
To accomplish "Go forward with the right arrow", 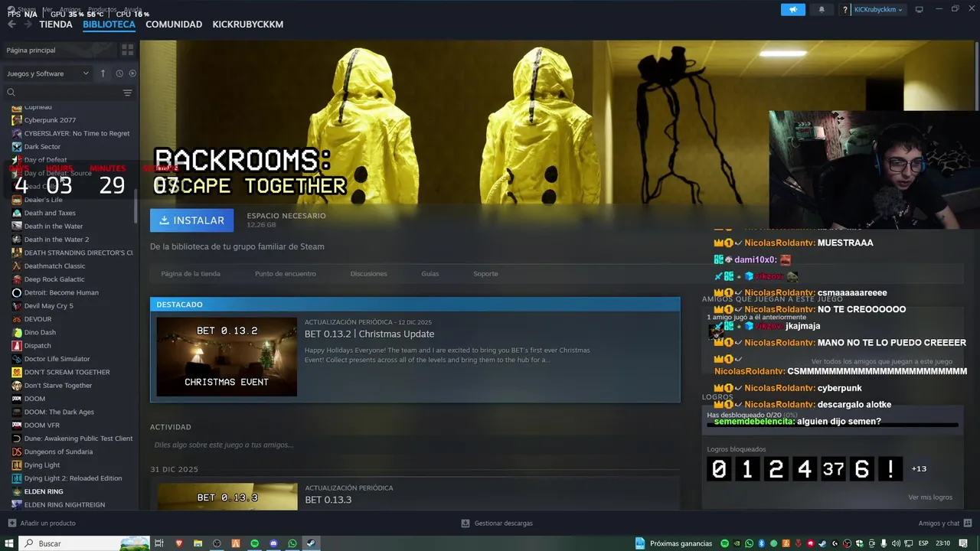I will point(28,24).
